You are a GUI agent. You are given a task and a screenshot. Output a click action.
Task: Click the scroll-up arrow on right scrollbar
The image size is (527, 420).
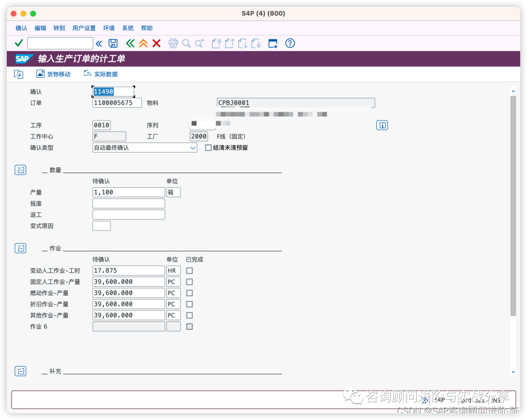click(x=513, y=91)
